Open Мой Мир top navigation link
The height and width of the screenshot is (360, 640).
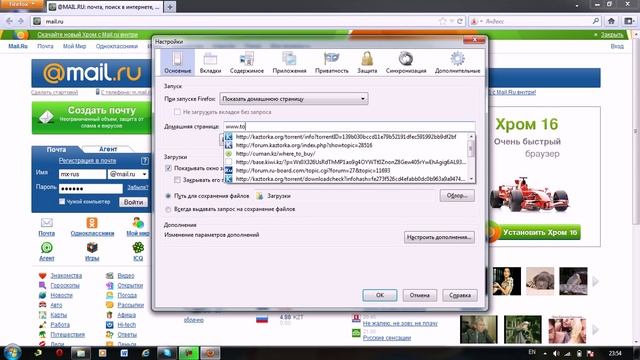(74, 46)
